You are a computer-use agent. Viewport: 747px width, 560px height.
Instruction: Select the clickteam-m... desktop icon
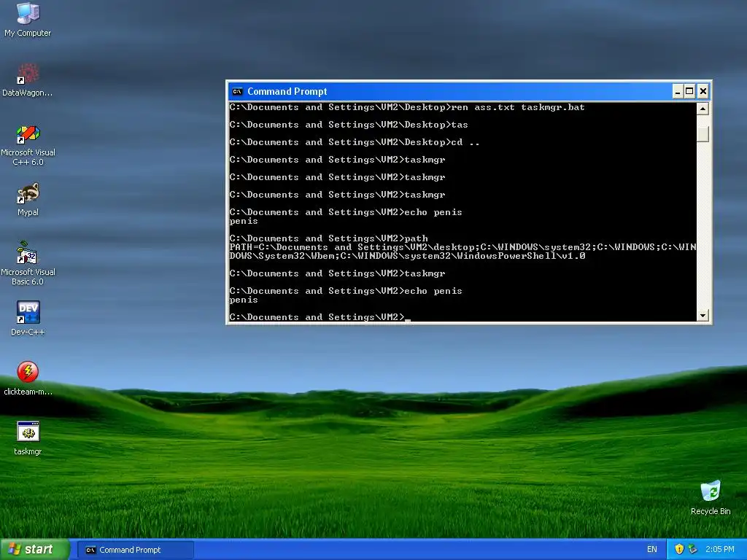28,378
